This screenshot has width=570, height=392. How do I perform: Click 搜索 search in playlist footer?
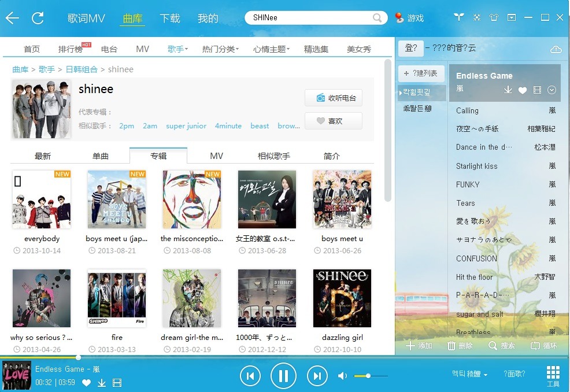501,346
